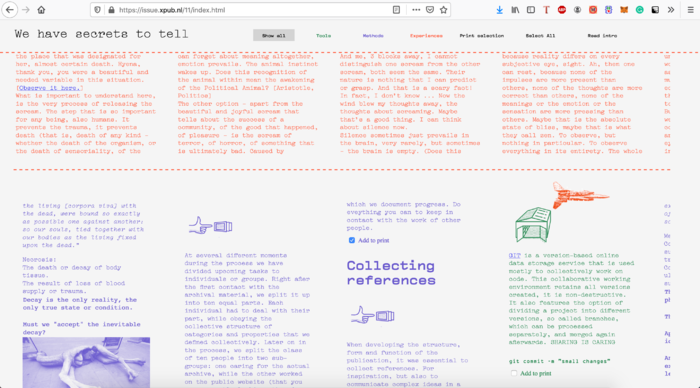
Task: Save page to Pocket icon
Action: click(429, 10)
